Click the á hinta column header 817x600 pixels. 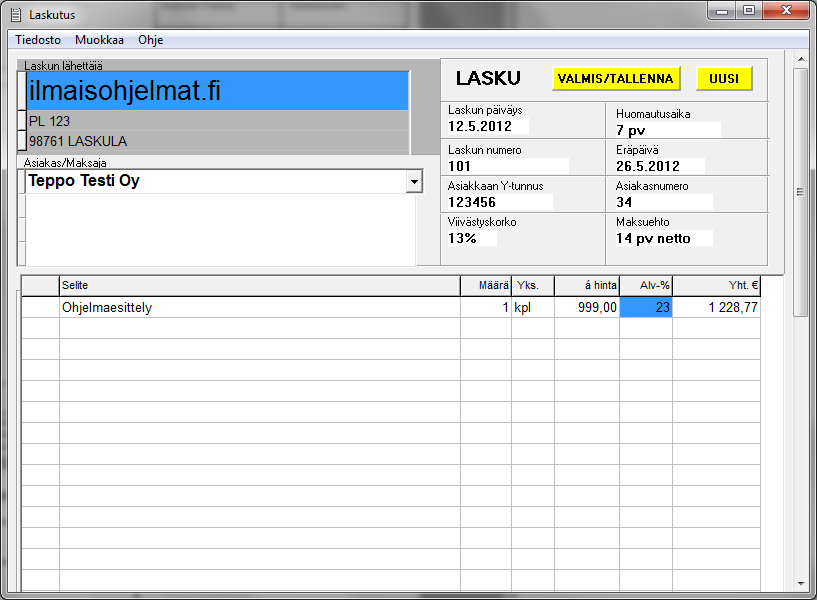click(x=587, y=285)
